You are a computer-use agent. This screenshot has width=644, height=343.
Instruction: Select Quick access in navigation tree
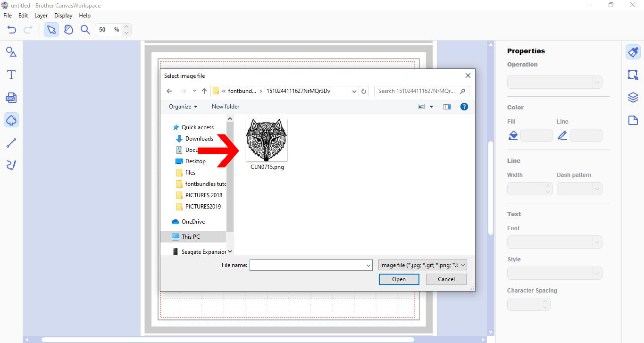point(193,127)
